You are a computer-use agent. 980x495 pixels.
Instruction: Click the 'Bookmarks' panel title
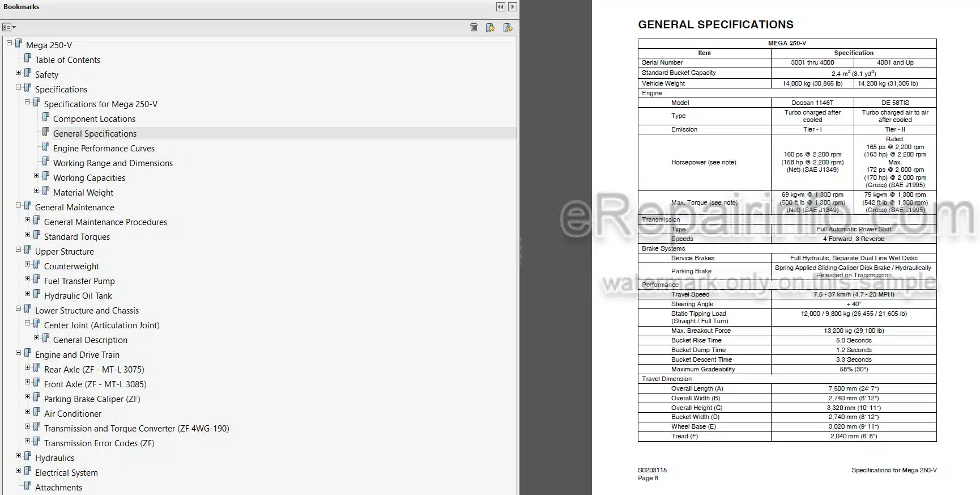click(x=22, y=7)
